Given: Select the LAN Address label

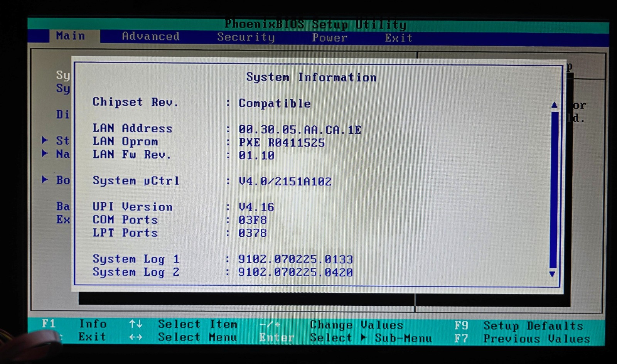Looking at the screenshot, I should [132, 128].
